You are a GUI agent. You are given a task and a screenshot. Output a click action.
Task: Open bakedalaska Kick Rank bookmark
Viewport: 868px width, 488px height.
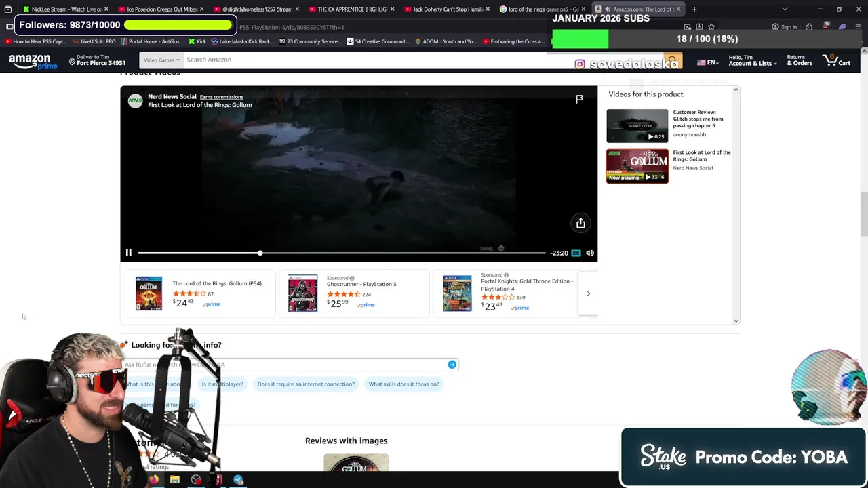(242, 41)
